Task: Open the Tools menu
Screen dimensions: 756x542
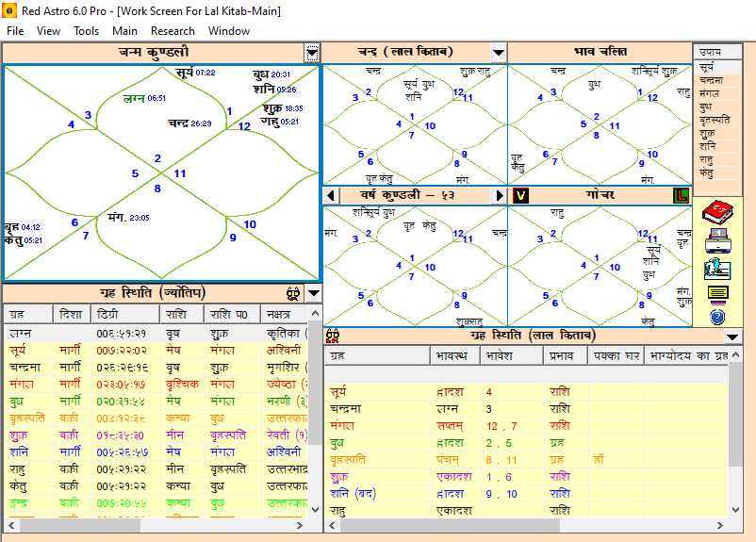Action: [x=86, y=30]
